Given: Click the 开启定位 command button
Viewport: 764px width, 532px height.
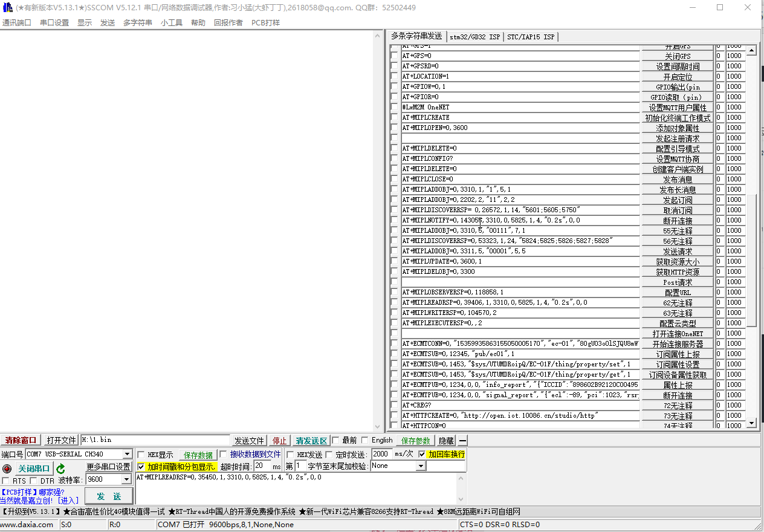Looking at the screenshot, I should click(x=678, y=77).
